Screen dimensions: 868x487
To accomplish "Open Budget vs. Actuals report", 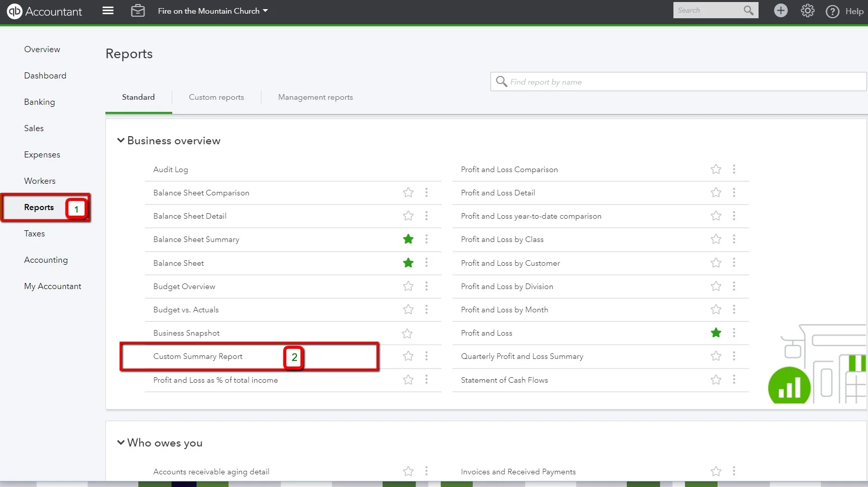I will (186, 310).
